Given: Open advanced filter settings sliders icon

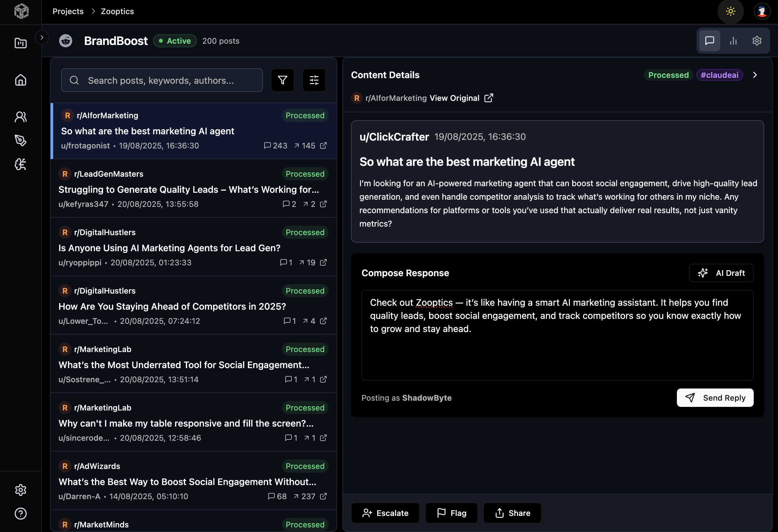Looking at the screenshot, I should pyautogui.click(x=314, y=80).
